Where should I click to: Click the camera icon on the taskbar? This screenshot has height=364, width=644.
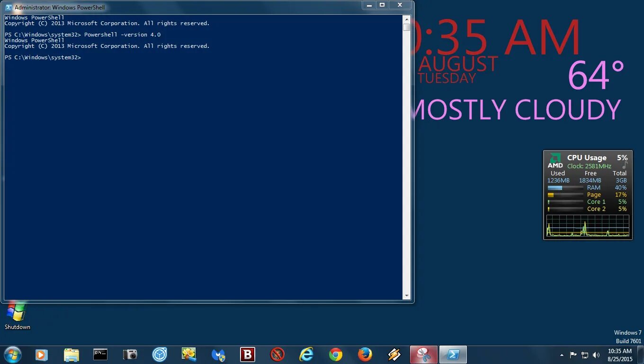coord(130,354)
